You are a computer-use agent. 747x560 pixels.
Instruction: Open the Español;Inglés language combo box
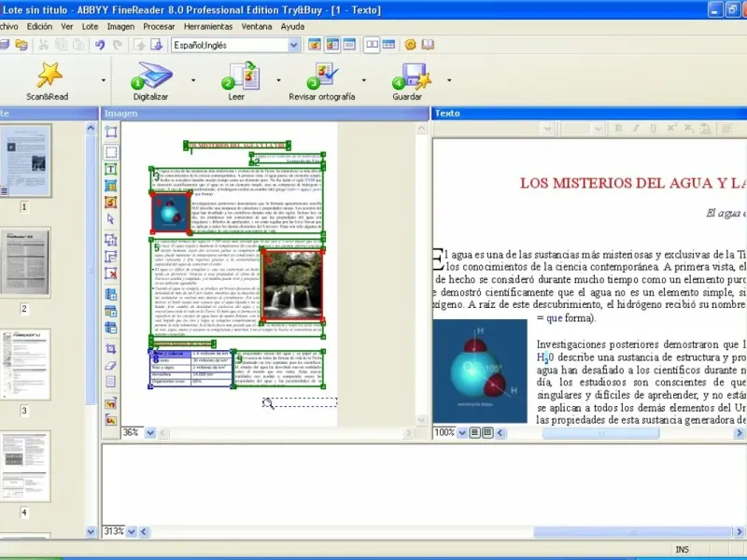click(235, 45)
